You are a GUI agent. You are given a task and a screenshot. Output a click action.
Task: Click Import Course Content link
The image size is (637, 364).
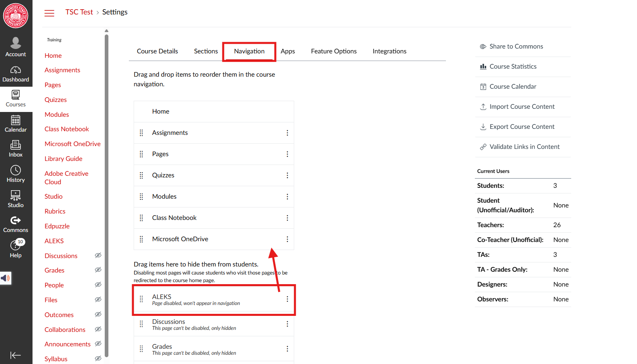[522, 107]
